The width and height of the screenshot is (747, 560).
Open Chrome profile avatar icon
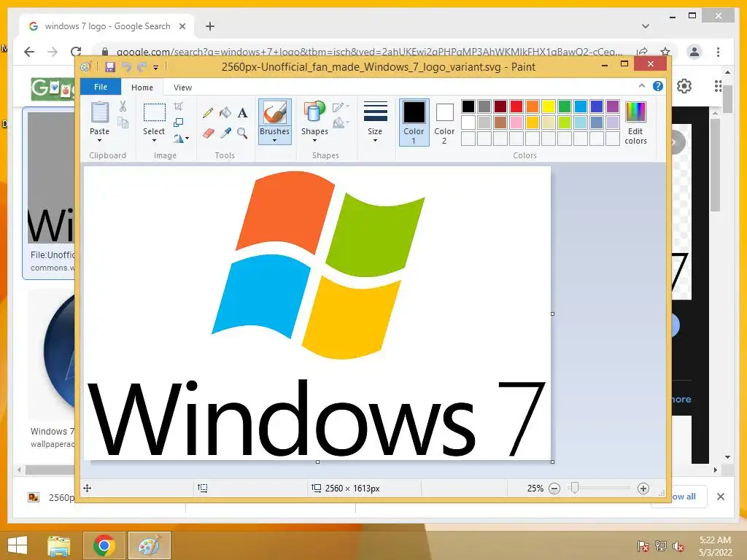[x=694, y=52]
